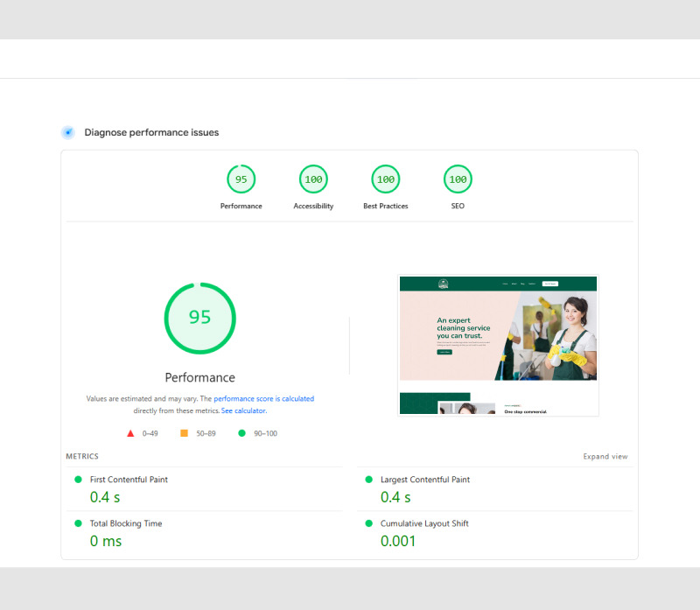Click the Performance score gauge icon
Image resolution: width=700 pixels, height=610 pixels.
click(x=241, y=179)
